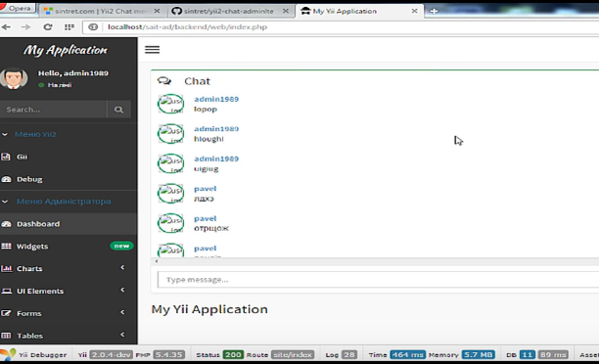Click the admin1989 profile avatar in sidebar
This screenshot has height=364, width=599.
[x=14, y=78]
